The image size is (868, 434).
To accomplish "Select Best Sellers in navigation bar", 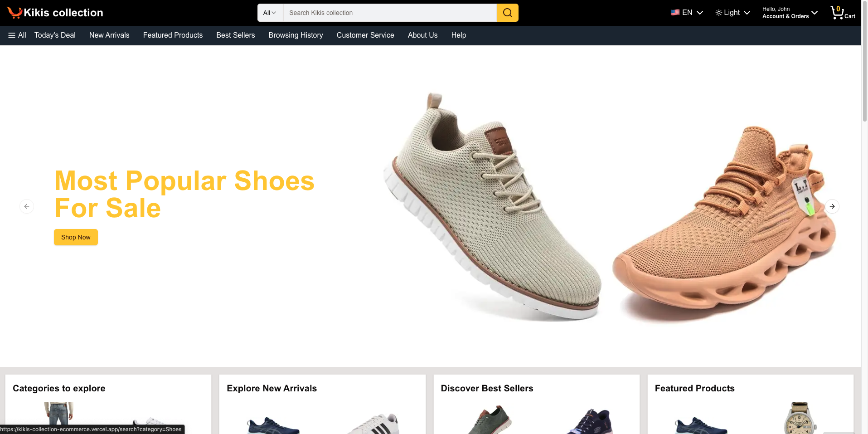I will (236, 35).
